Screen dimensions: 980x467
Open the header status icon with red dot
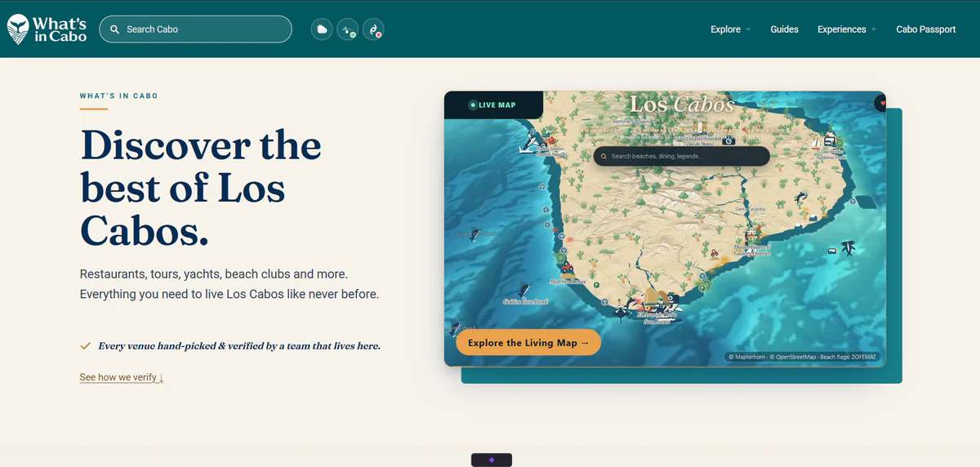[x=373, y=29]
